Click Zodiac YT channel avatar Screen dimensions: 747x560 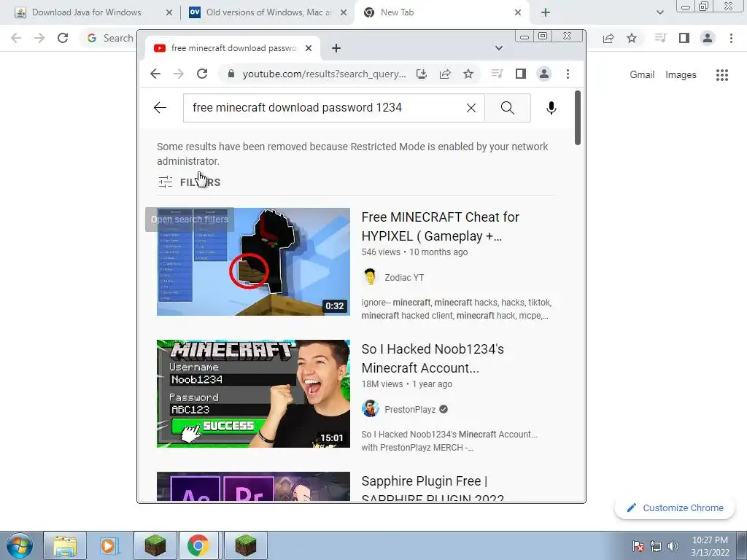coord(370,277)
